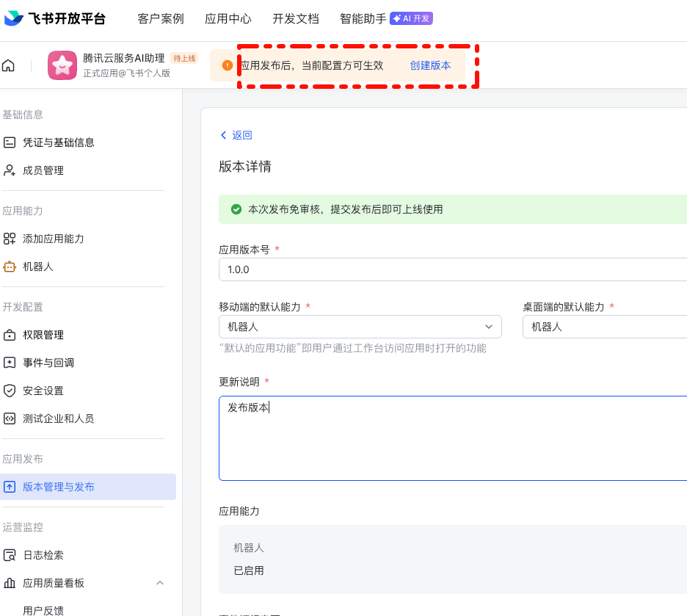This screenshot has width=687, height=616.
Task: Click the 正式应用@飞书个人版 subtitle
Action: click(x=127, y=73)
